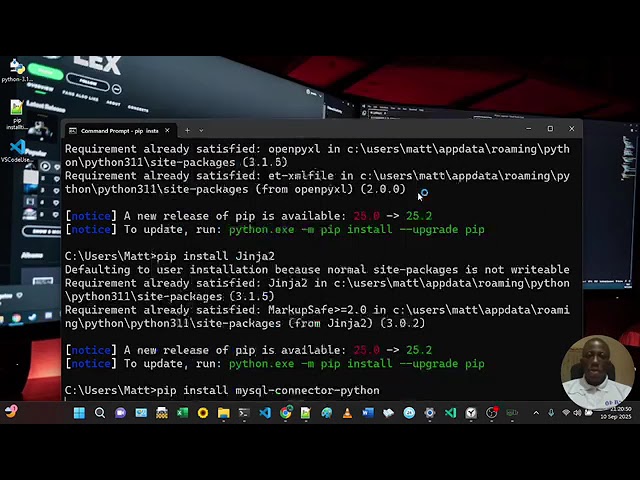Minimize the Command Prompt window

(x=529, y=129)
